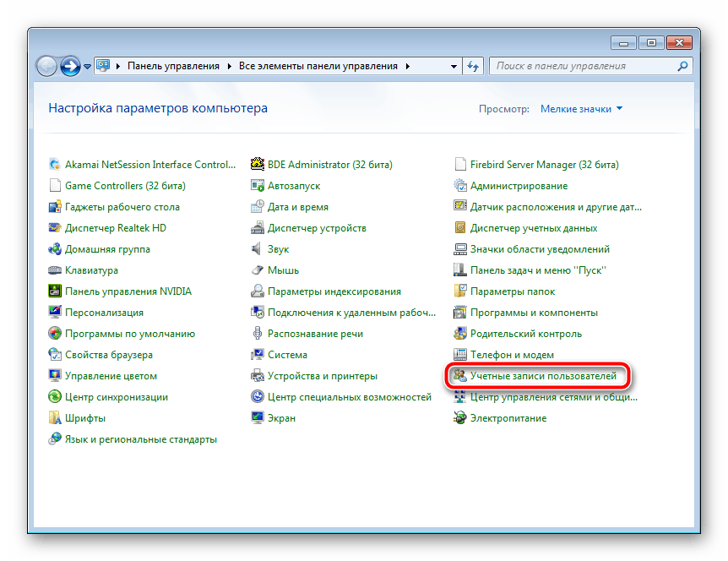The width and height of the screenshot is (728, 561).
Task: Click the refresh button beside address bar
Action: [473, 66]
